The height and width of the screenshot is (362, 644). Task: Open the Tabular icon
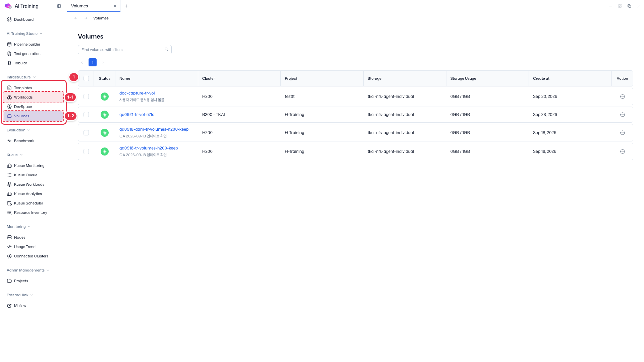pos(9,63)
